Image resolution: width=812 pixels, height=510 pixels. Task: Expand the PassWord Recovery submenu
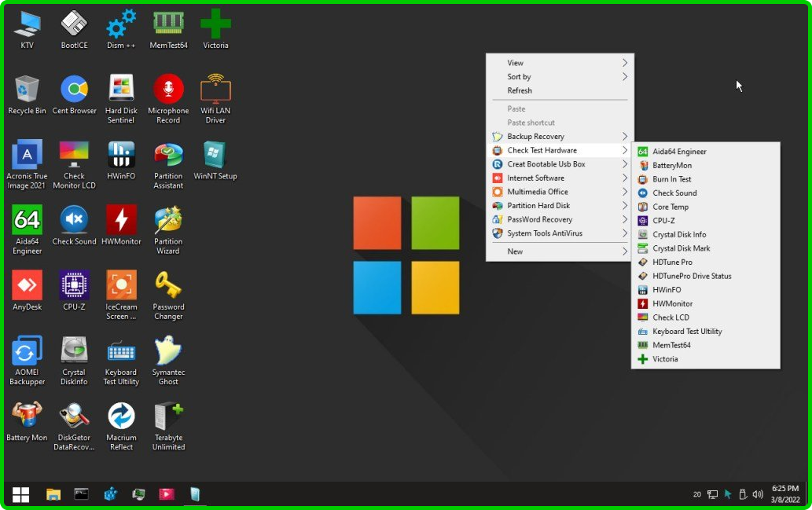pos(560,219)
